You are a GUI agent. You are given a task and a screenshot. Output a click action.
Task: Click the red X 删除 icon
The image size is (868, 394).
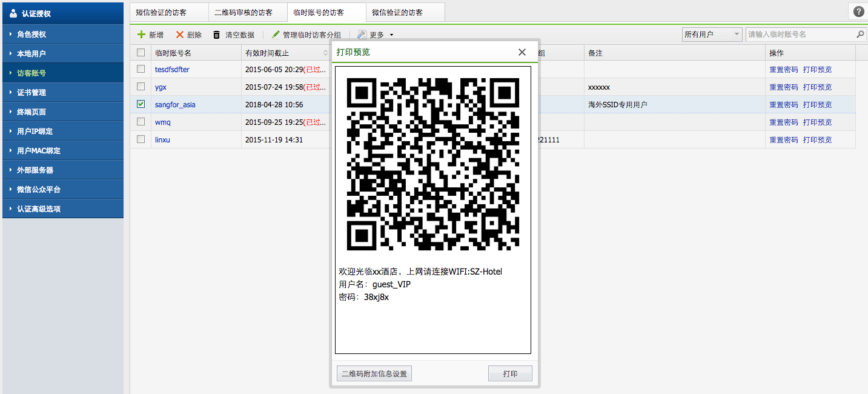(x=179, y=35)
